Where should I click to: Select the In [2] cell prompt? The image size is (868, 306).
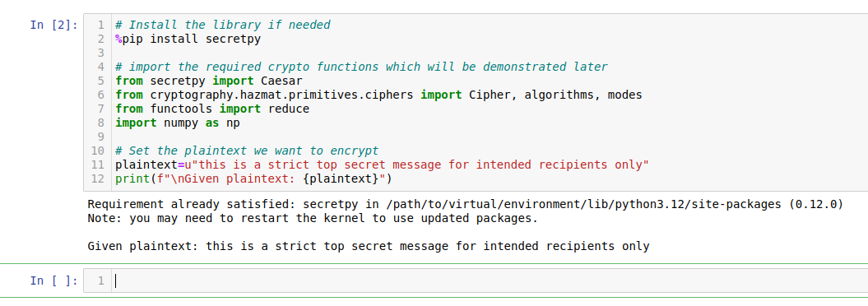point(53,25)
